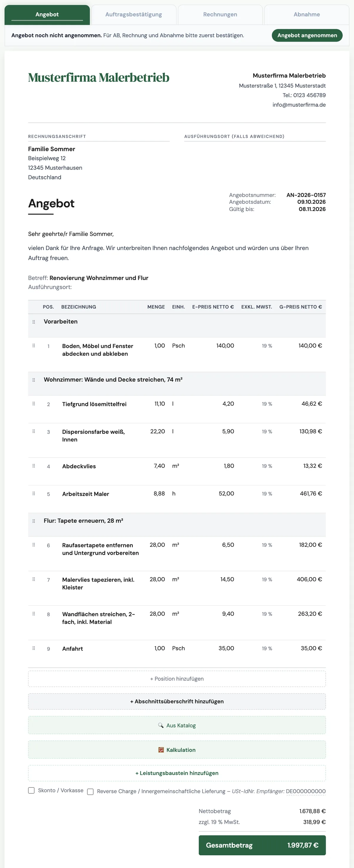This screenshot has width=354, height=868.
Task: Click the 'Gültig bis' date 08.11.2026
Action: pos(312,209)
